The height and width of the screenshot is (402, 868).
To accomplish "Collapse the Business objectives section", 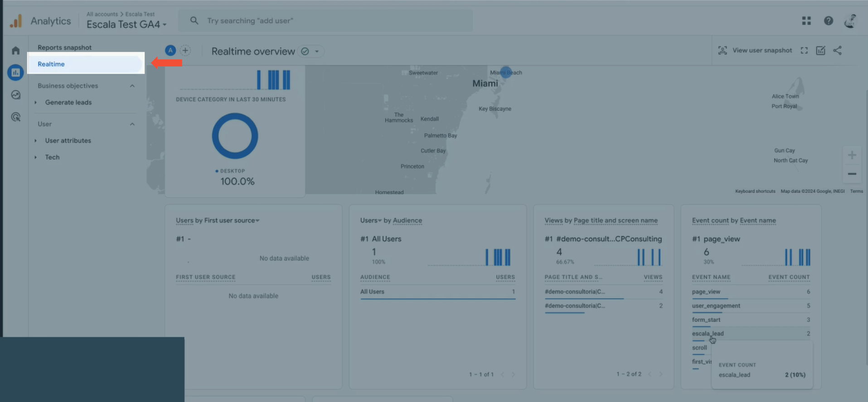I will click(132, 86).
